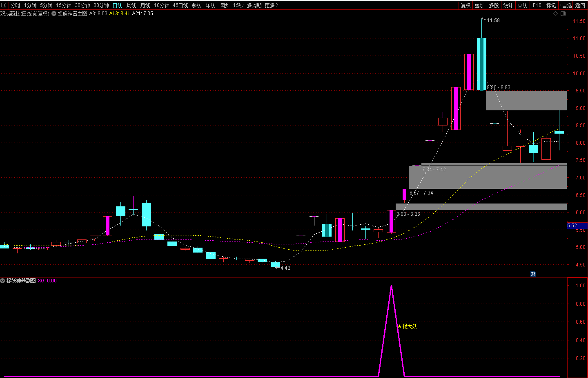Expand the 更多 periods menu

click(272, 5)
